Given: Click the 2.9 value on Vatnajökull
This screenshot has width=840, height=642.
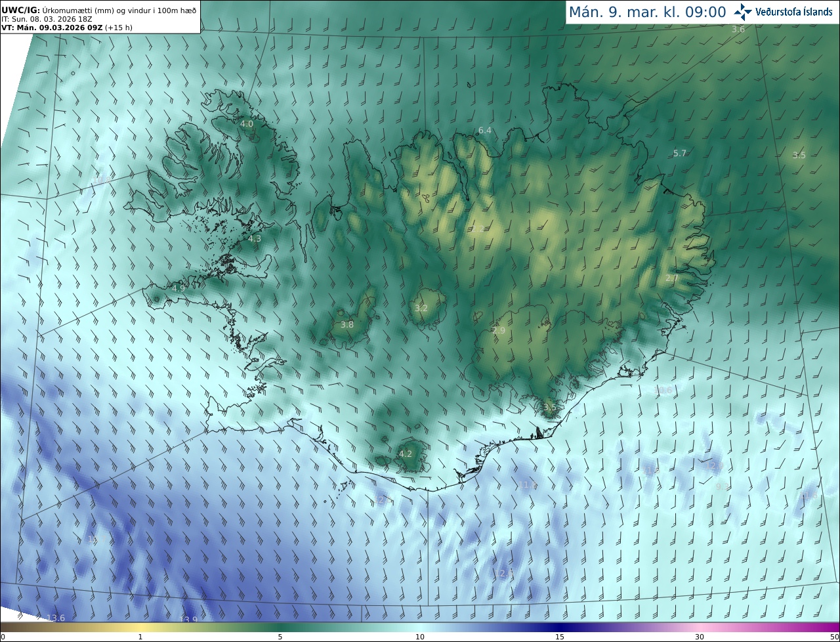Looking at the screenshot, I should tap(499, 330).
